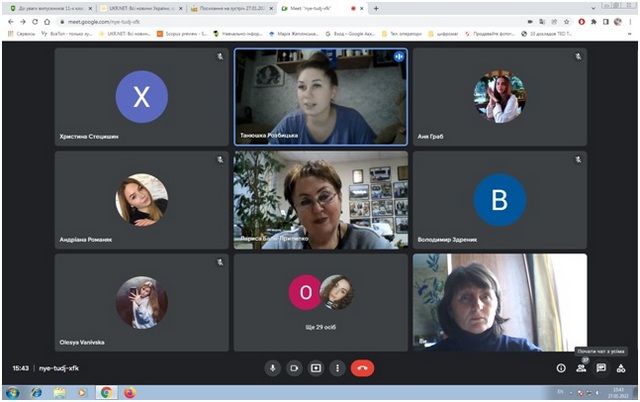
Task: Go to browser home page icon
Action: 47,22
